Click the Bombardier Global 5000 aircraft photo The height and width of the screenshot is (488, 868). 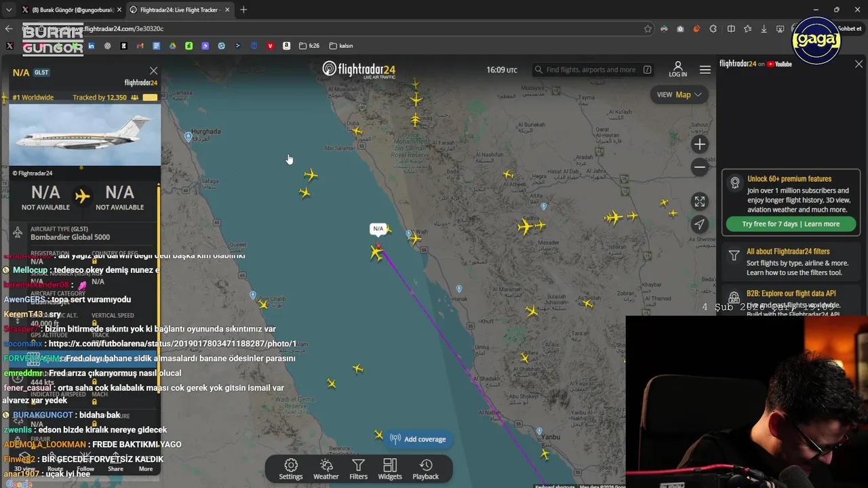85,134
